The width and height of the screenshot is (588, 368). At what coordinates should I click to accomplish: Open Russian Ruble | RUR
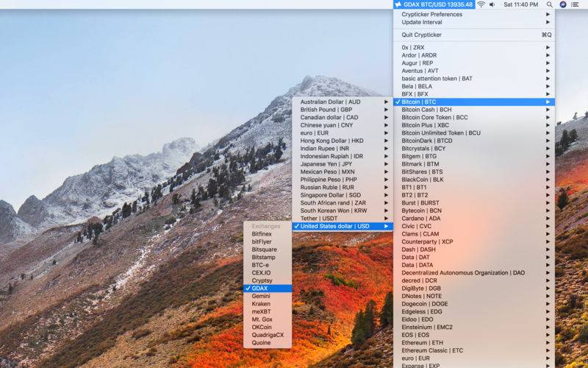tap(343, 188)
